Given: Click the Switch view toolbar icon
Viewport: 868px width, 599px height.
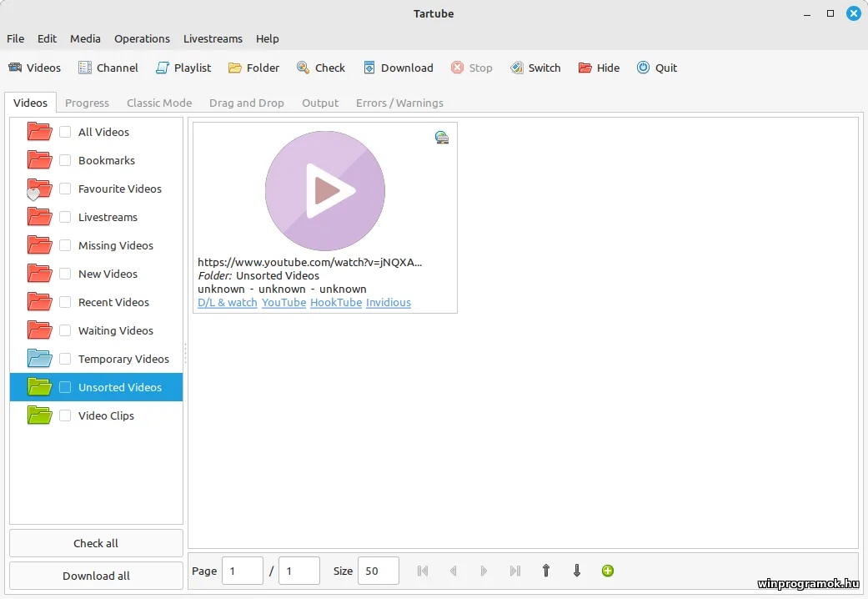Looking at the screenshot, I should click(x=517, y=68).
